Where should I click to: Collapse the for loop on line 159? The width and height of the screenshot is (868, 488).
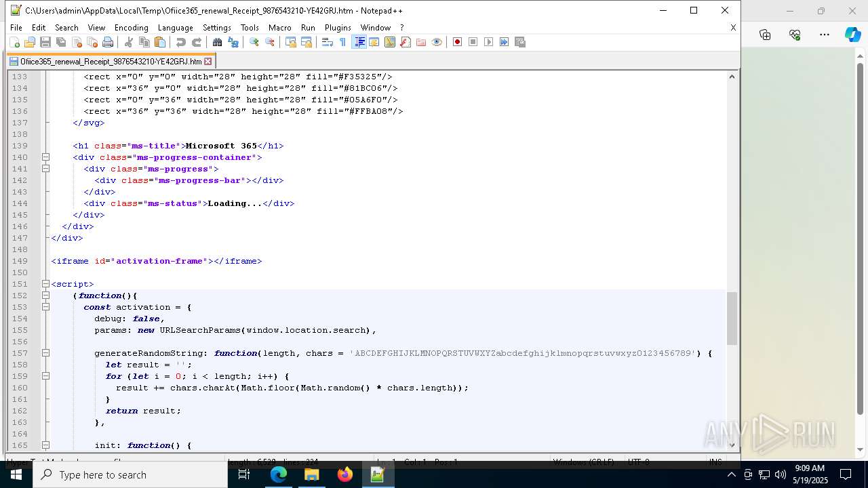[x=45, y=376]
